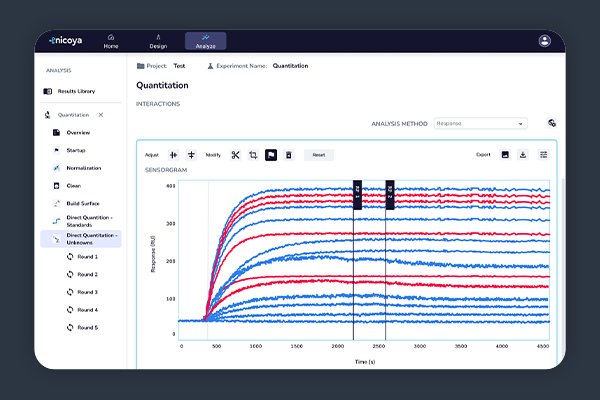The image size is (600, 400).
Task: Open the chart options list icon
Action: [543, 155]
